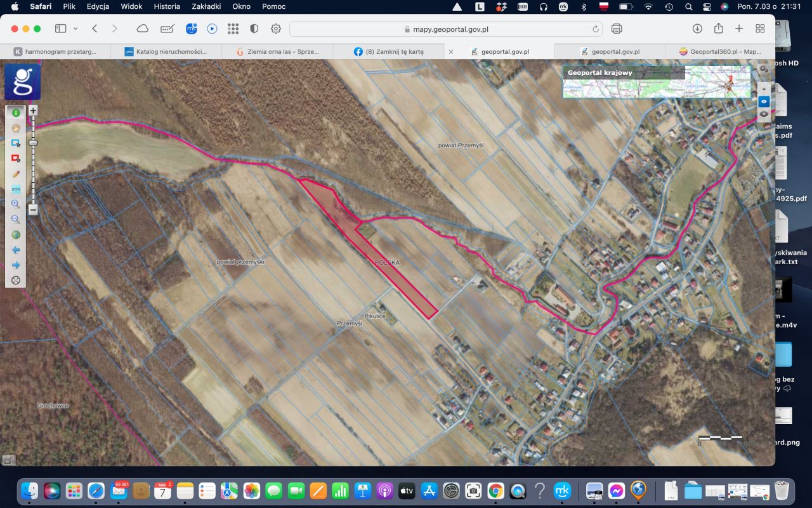Open the Pomoc menu
812x508 pixels.
pyautogui.click(x=273, y=6)
